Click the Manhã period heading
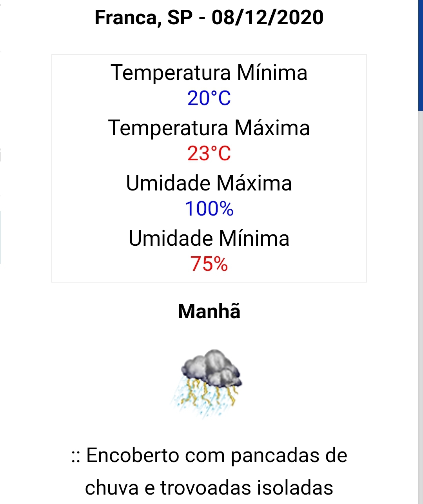This screenshot has height=504, width=423. 209,312
